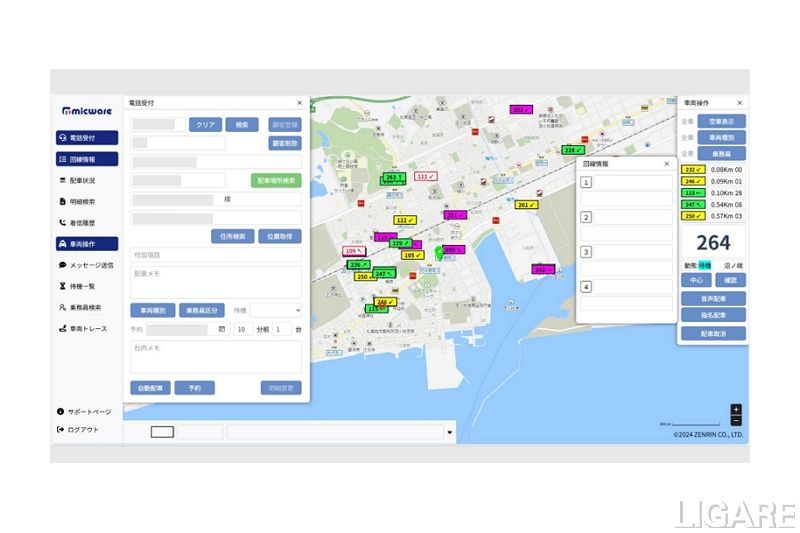Select line number 1 in 回線情報

coord(586,182)
